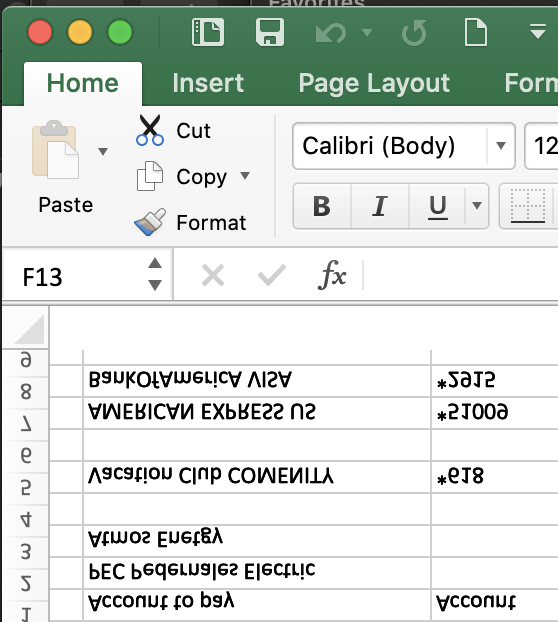Click the Redo circular arrow icon
Image resolution: width=558 pixels, height=622 pixels.
[414, 32]
